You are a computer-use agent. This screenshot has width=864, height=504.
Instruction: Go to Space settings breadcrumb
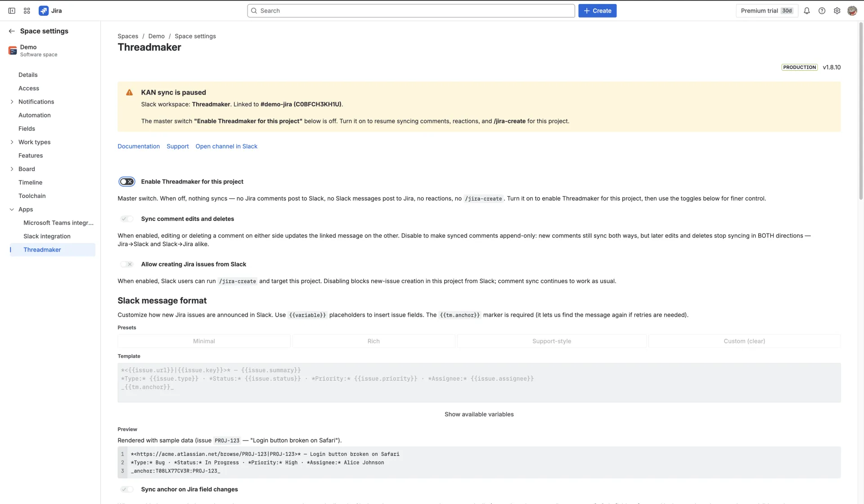195,36
